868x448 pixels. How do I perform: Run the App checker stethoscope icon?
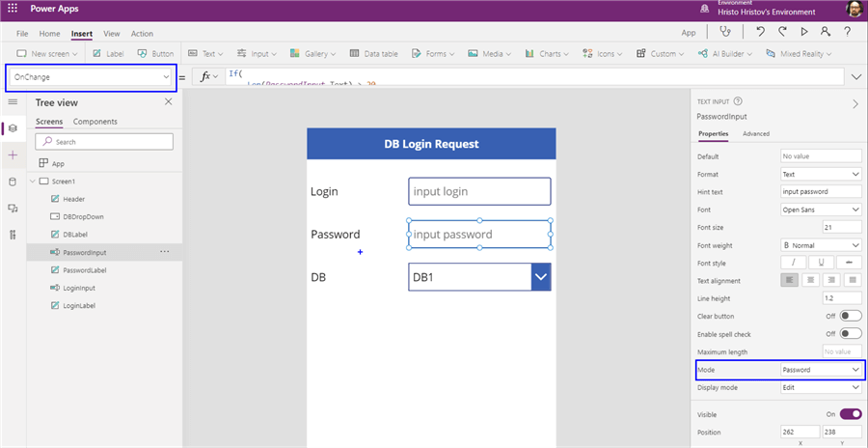tap(724, 32)
